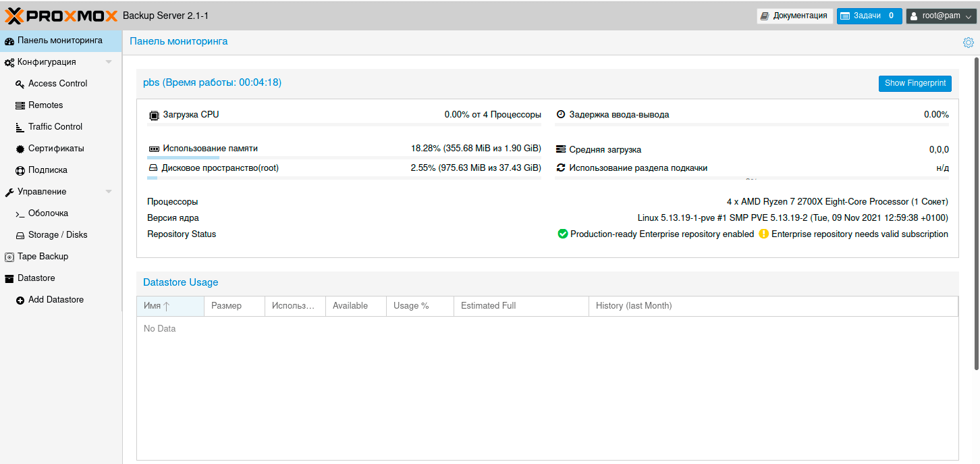Collapse the Управление section arrow
This screenshot has width=980, height=464.
[x=109, y=192]
